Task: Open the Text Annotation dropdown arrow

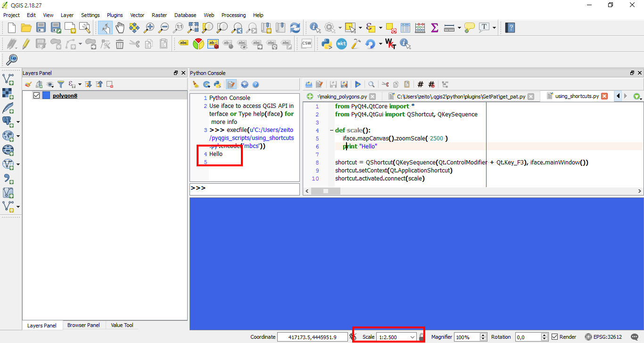Action: [494, 28]
